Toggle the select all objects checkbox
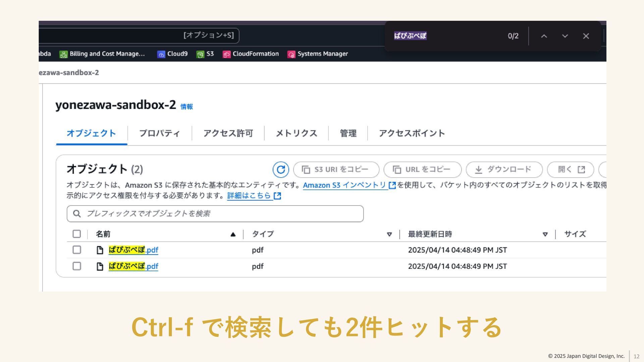The height and width of the screenshot is (362, 644). [77, 234]
